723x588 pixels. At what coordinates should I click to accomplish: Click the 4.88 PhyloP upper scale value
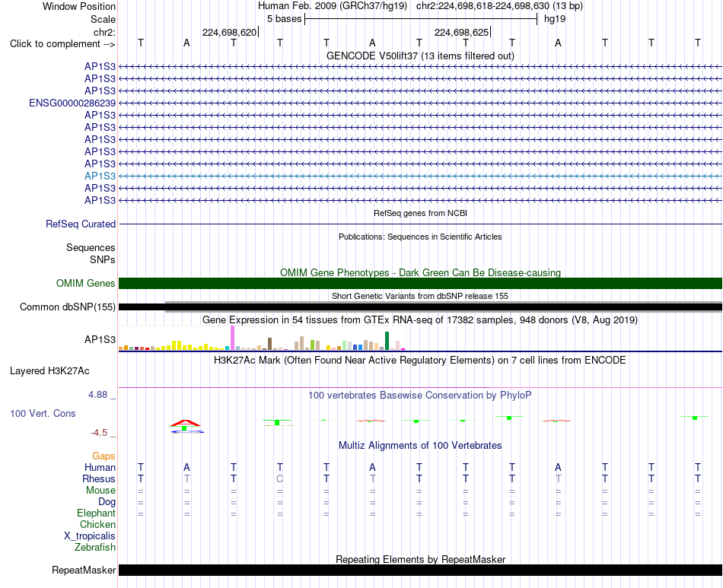point(97,395)
